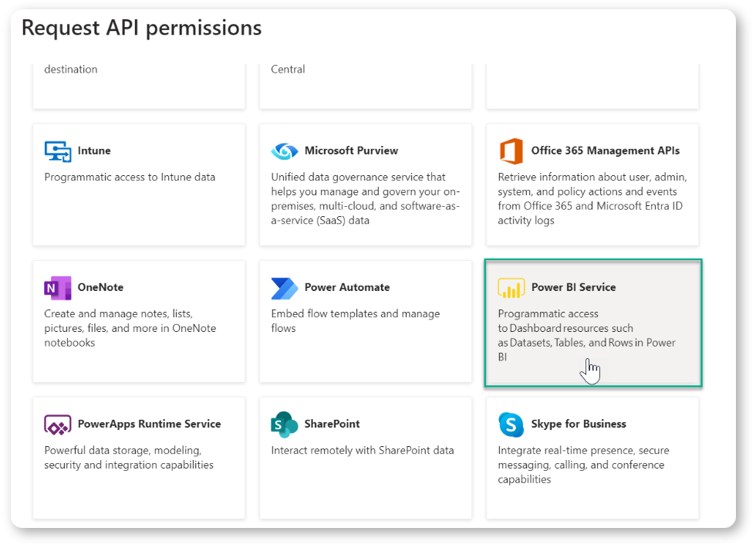
Task: Select the OneNote tile description text
Action: pos(130,328)
